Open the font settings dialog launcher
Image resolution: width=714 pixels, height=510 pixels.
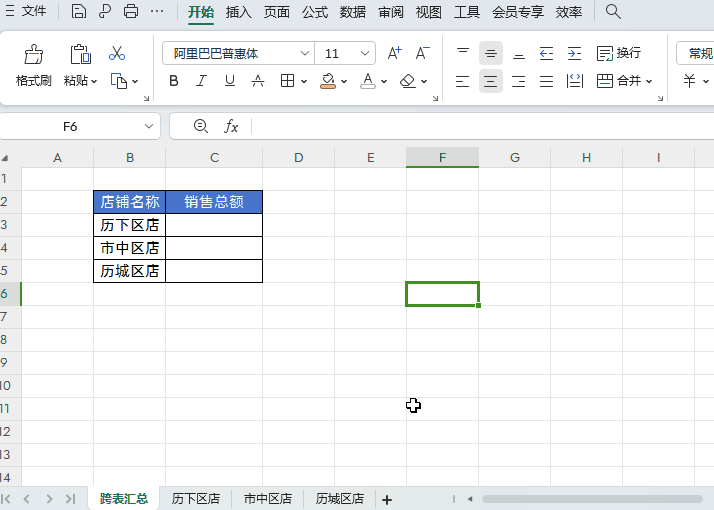[x=435, y=98]
